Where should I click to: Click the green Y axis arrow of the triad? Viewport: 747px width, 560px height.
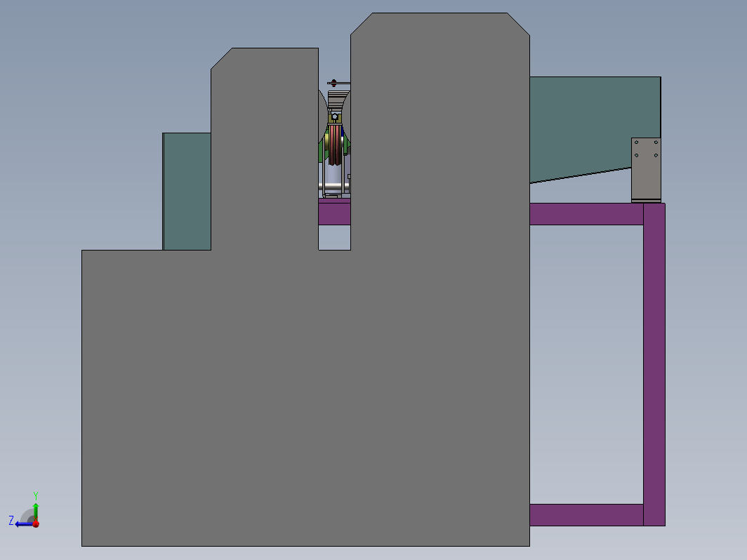tap(36, 511)
